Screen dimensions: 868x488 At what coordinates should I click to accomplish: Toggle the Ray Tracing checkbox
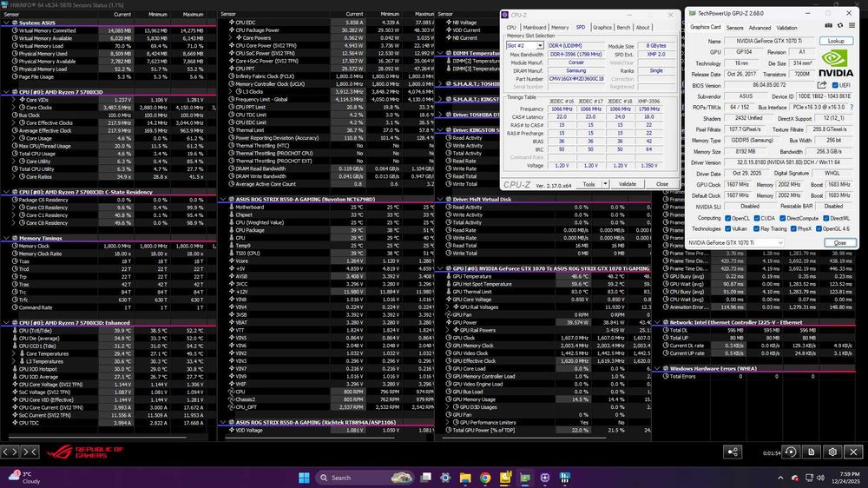[x=756, y=228]
